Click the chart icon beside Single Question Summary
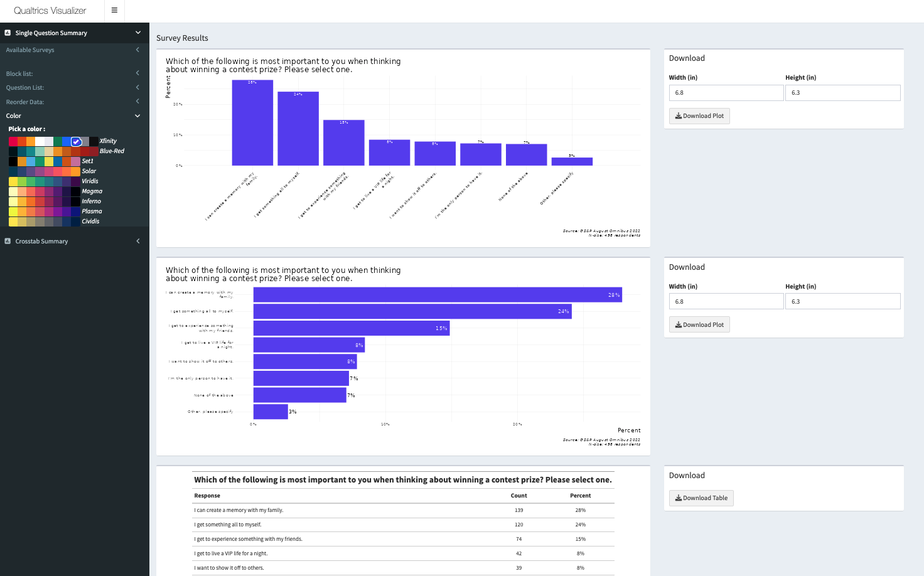The image size is (924, 576). tap(7, 33)
